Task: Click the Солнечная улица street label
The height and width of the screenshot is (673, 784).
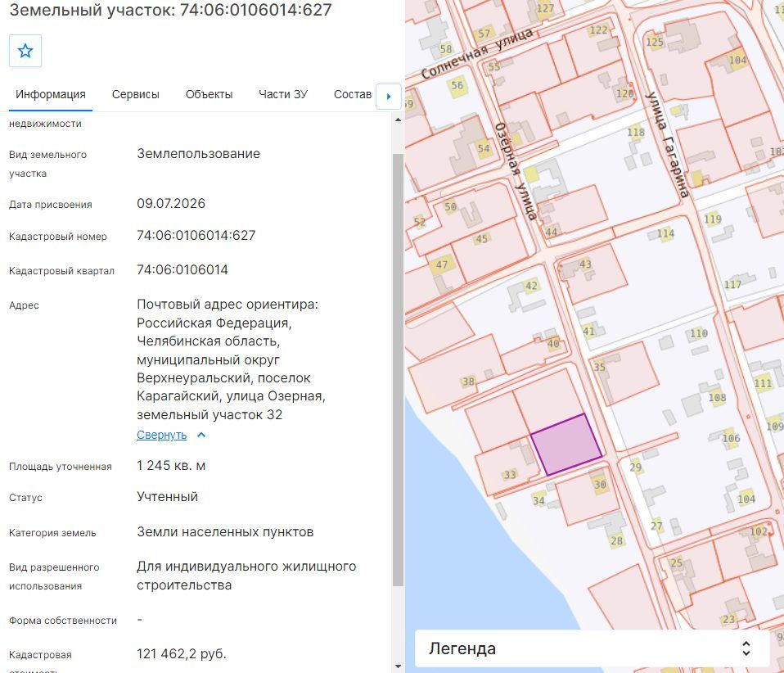Action: click(477, 53)
